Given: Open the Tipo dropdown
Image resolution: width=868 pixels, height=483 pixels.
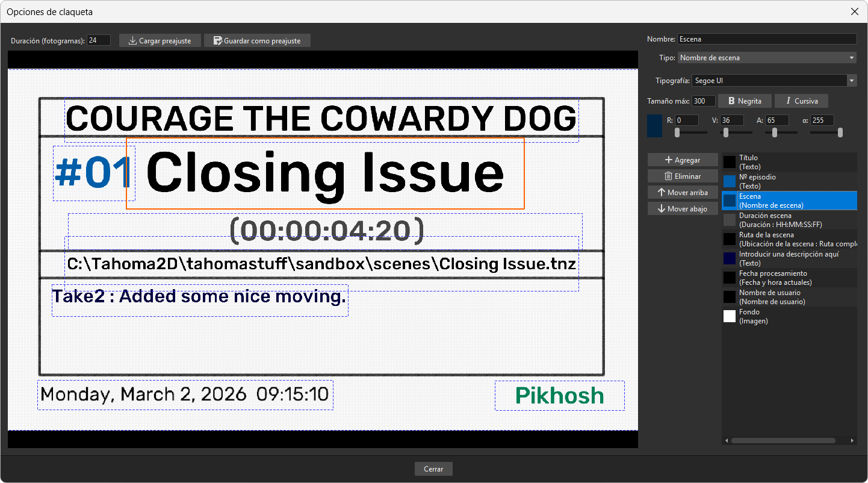Looking at the screenshot, I should 767,58.
